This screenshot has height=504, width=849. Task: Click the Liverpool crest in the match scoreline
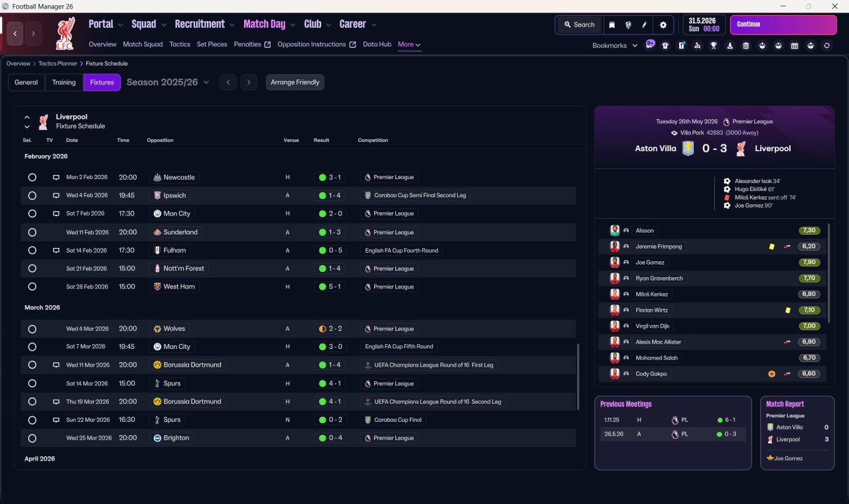point(741,149)
